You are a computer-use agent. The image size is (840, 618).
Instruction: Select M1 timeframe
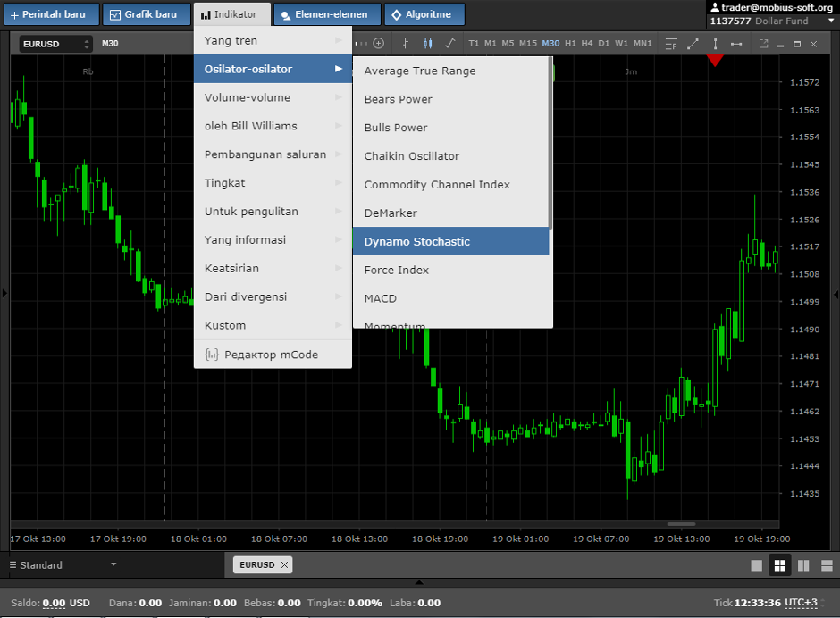click(491, 44)
